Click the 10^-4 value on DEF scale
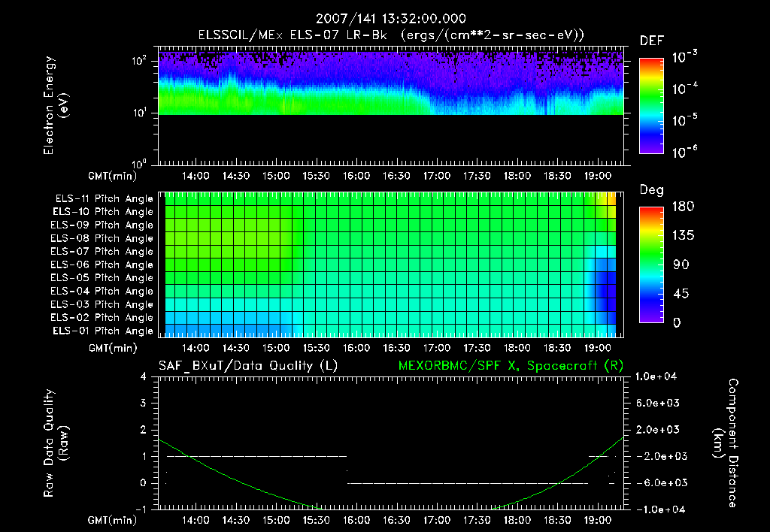 pyautogui.click(x=684, y=89)
